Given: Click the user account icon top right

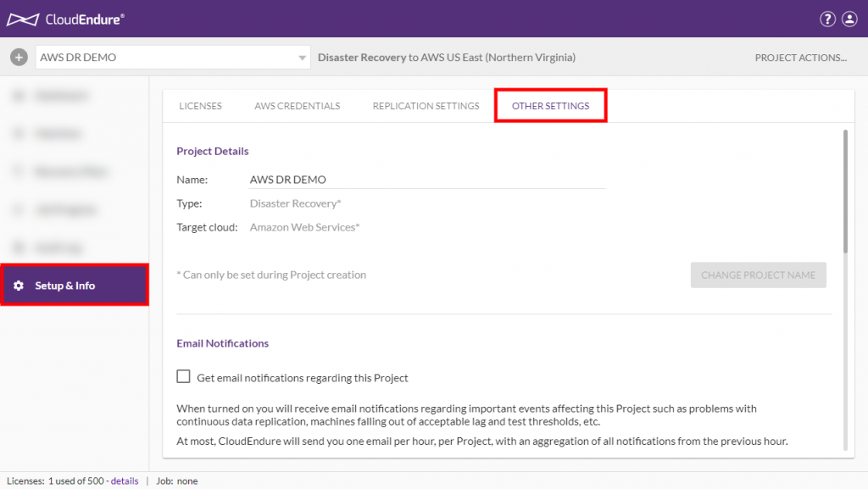Looking at the screenshot, I should click(x=849, y=19).
